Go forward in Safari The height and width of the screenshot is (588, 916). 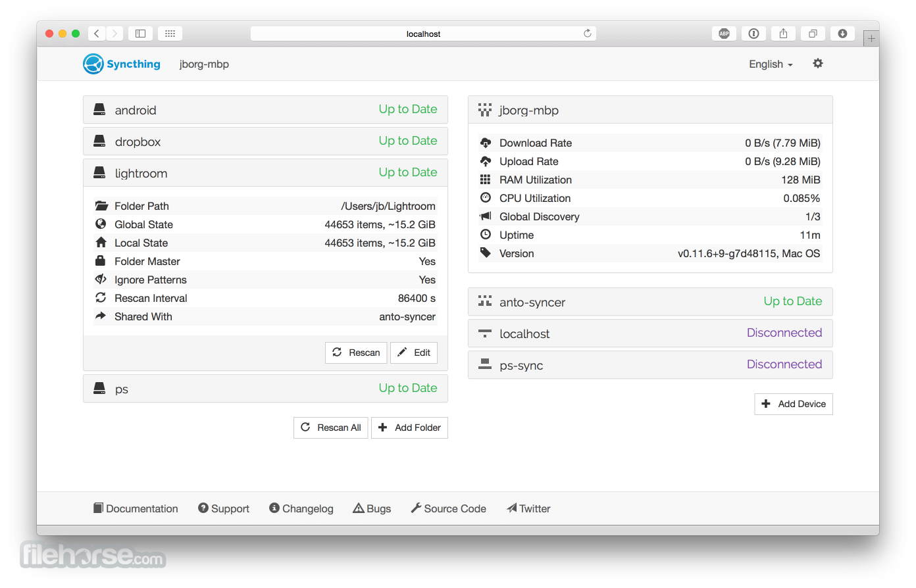coord(114,34)
